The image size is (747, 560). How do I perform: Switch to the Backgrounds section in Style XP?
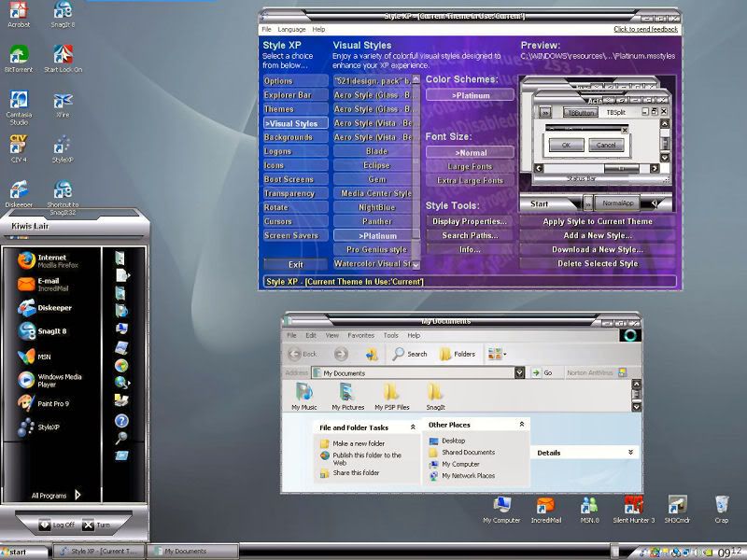pos(295,137)
